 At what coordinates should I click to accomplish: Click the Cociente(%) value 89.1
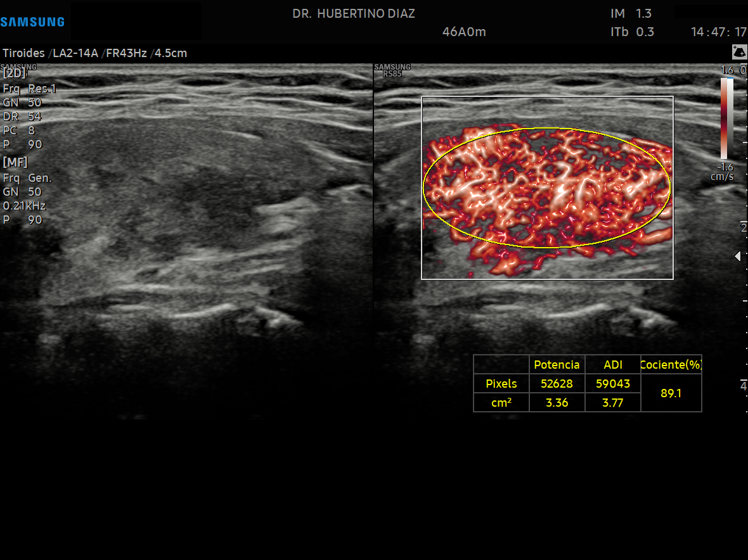[x=671, y=393]
